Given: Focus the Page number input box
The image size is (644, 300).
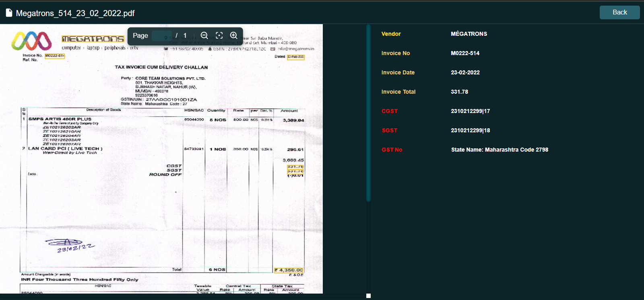Looking at the screenshot, I should pyautogui.click(x=162, y=35).
